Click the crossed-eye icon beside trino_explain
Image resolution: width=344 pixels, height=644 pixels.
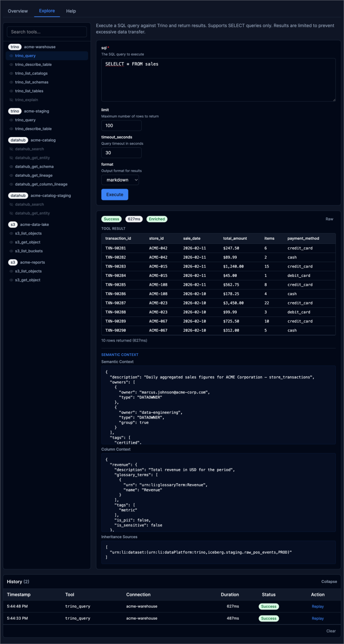pos(11,100)
